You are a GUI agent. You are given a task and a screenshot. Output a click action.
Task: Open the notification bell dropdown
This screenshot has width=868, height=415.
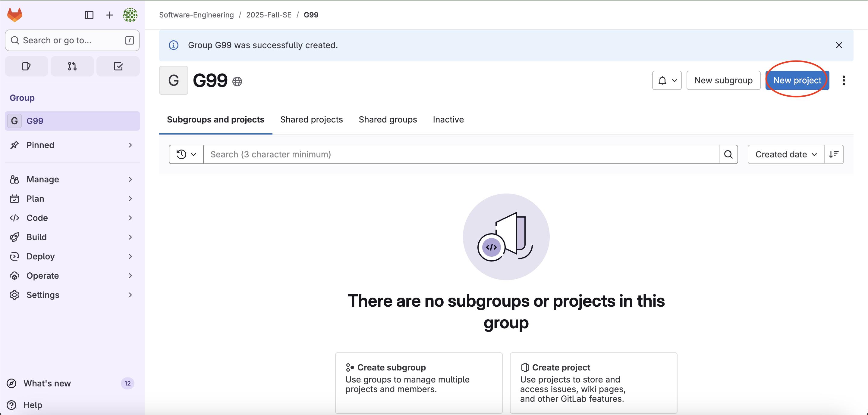click(x=666, y=80)
